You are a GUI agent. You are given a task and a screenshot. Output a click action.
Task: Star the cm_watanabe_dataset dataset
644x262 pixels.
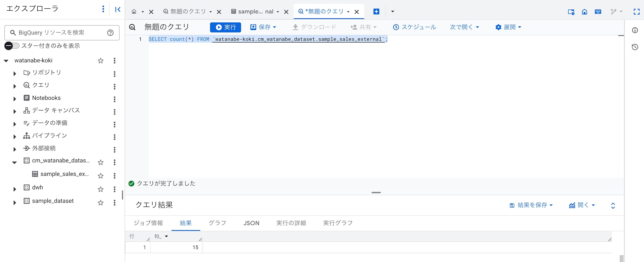point(100,162)
